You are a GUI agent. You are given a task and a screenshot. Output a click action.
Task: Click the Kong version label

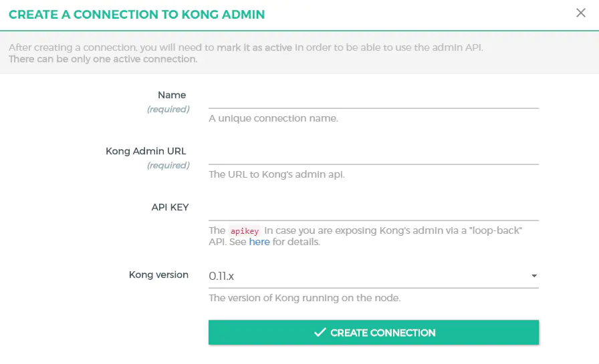(158, 275)
